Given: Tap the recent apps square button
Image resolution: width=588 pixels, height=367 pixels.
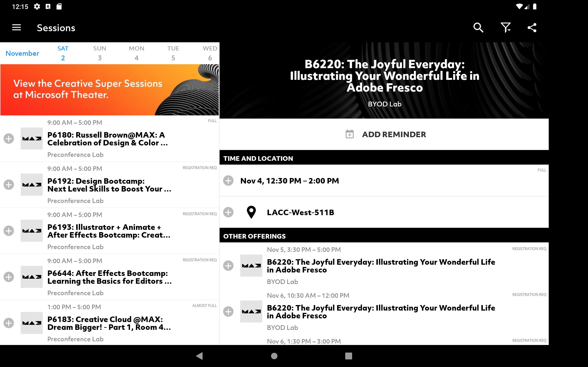Looking at the screenshot, I should [x=348, y=356].
